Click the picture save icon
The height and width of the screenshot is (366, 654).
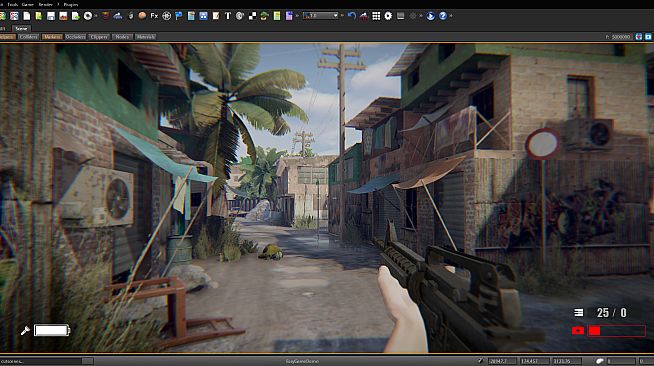(x=63, y=16)
